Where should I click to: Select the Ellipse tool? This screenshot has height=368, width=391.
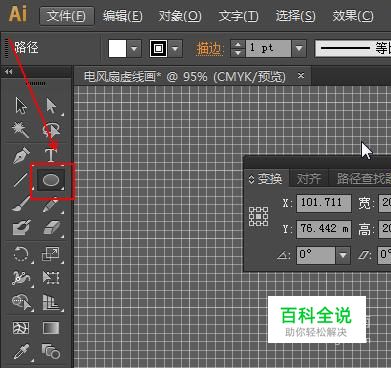51,180
